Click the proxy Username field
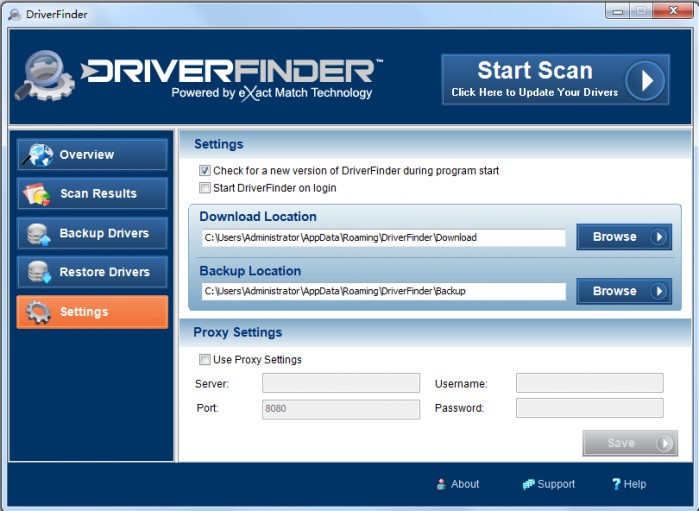This screenshot has height=511, width=699. click(x=590, y=383)
